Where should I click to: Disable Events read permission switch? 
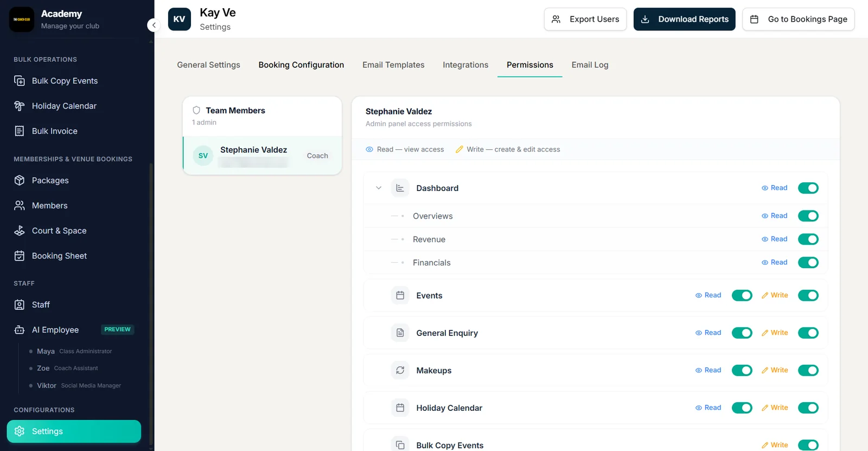pyautogui.click(x=742, y=295)
